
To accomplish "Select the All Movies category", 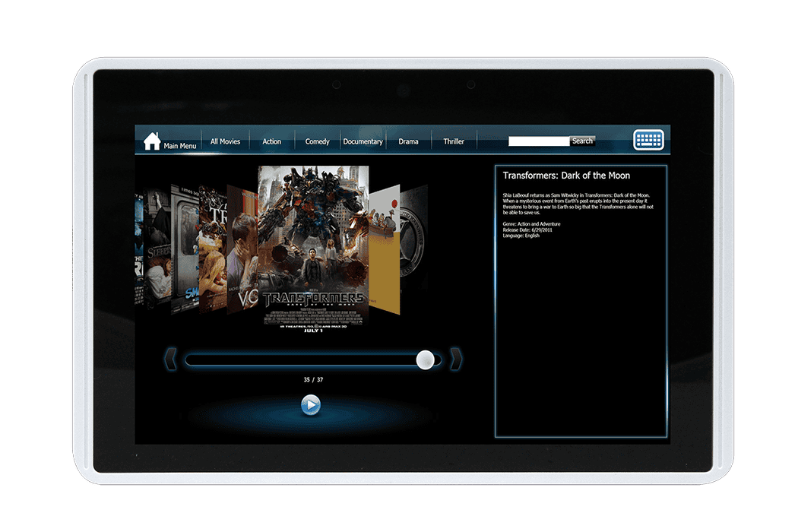I will (x=225, y=141).
